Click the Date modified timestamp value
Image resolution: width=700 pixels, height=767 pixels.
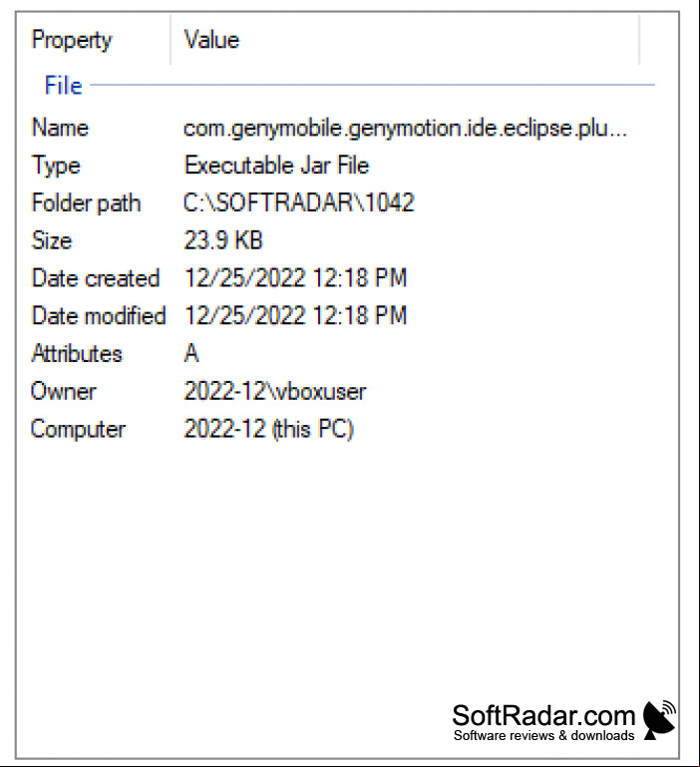[295, 315]
